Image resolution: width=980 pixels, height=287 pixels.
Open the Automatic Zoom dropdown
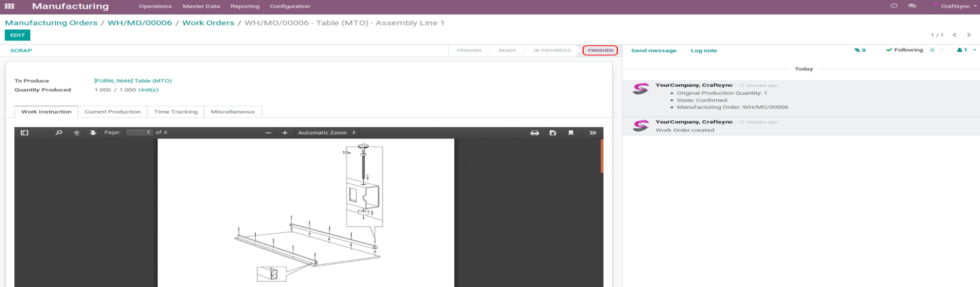(326, 133)
